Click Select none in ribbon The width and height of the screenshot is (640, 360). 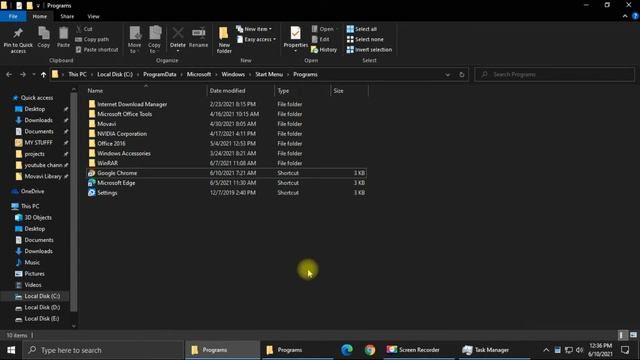(365, 39)
